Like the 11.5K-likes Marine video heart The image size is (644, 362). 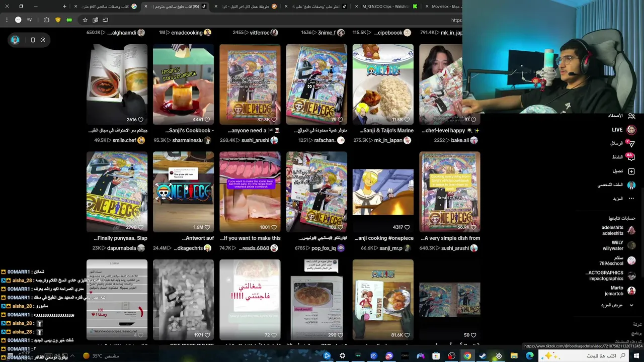click(x=407, y=120)
